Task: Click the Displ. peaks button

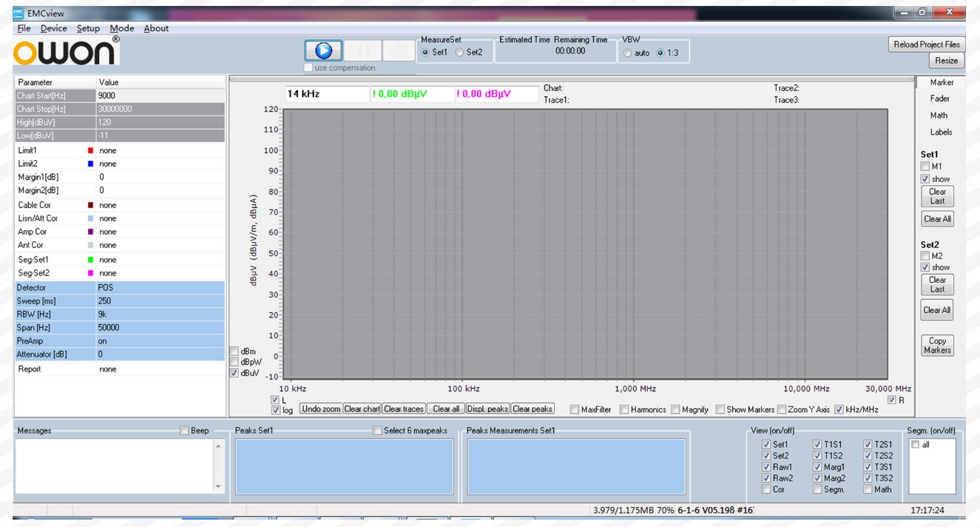Action: point(487,409)
